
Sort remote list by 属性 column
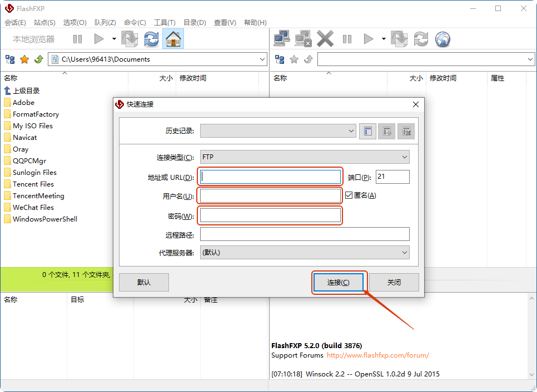pyautogui.click(x=498, y=78)
